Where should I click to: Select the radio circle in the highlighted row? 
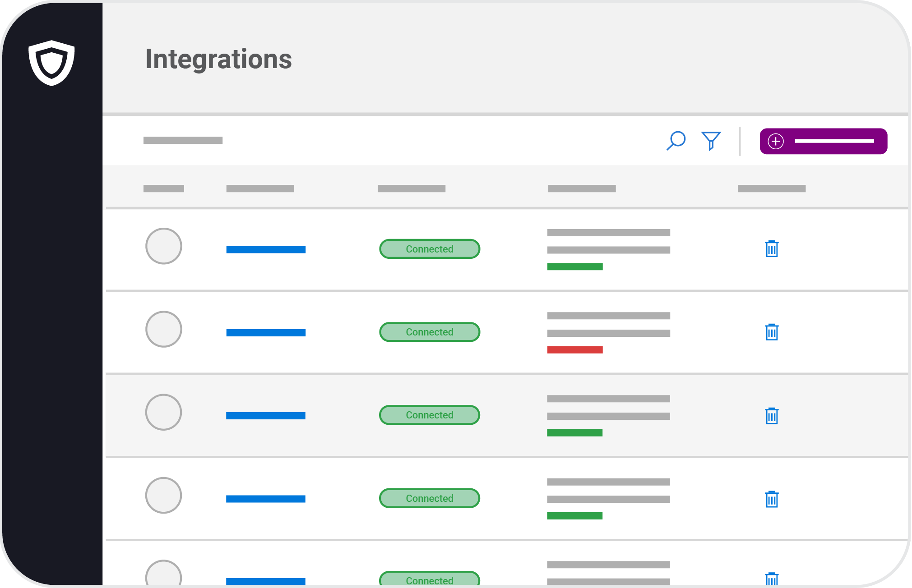click(x=163, y=412)
